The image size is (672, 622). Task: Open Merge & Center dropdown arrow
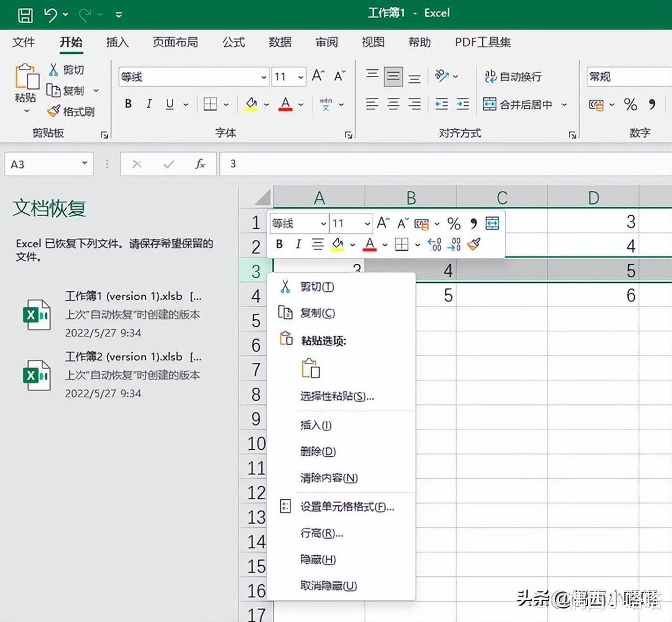(564, 104)
